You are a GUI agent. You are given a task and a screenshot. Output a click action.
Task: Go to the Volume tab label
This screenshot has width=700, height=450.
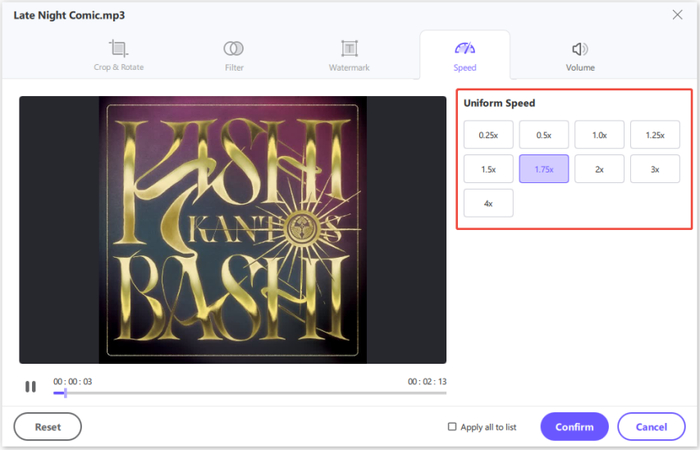tap(580, 68)
